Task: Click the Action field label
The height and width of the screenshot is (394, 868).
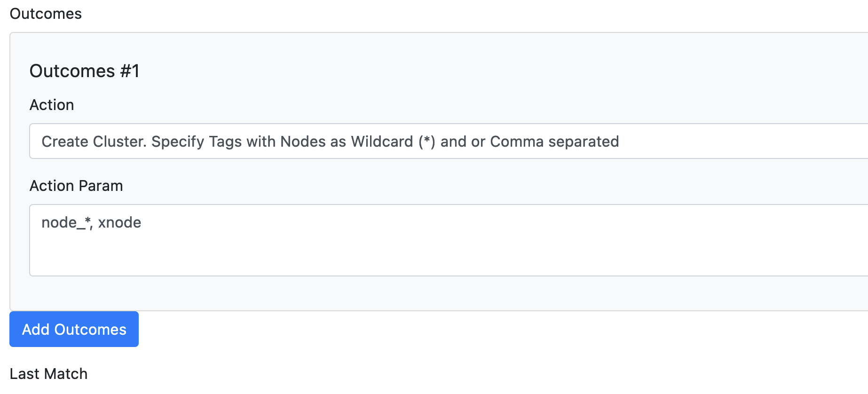Action: [x=52, y=105]
